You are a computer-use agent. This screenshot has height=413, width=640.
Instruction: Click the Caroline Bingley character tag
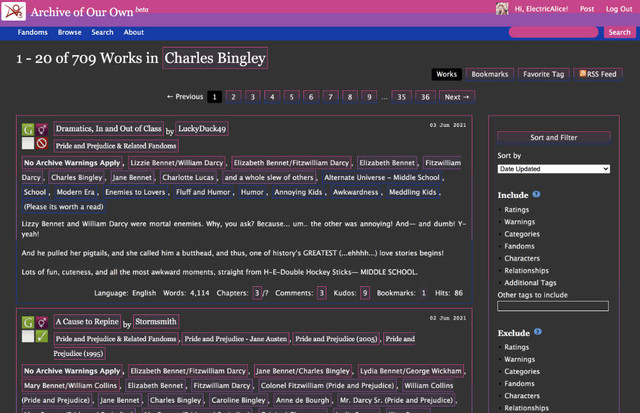click(238, 400)
